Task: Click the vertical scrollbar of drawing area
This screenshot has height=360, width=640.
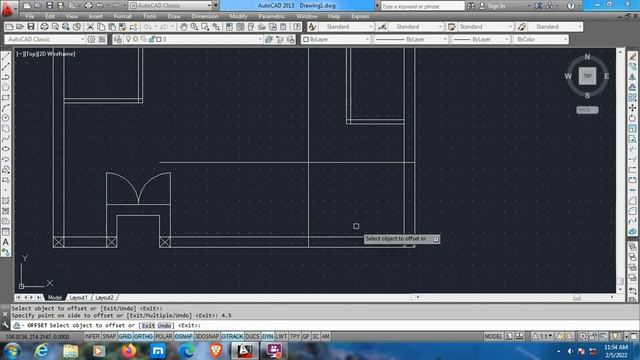Action: point(620,171)
